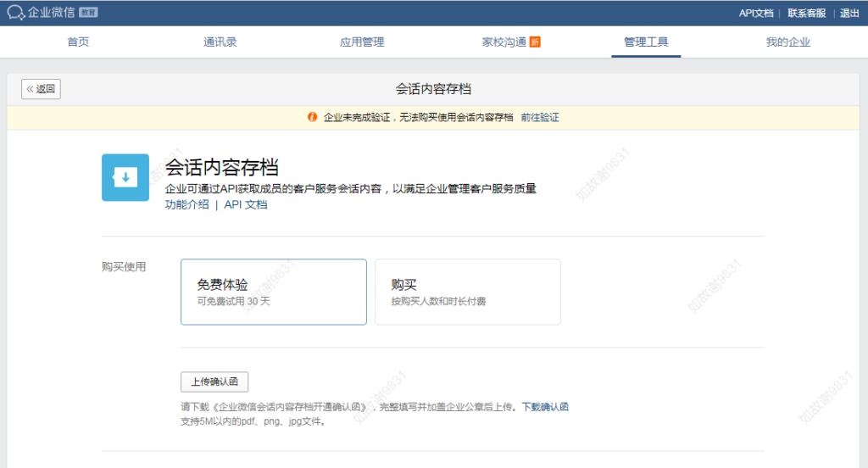Click the 管理工具 tab
Viewport: 868px width, 468px height.
tap(646, 42)
